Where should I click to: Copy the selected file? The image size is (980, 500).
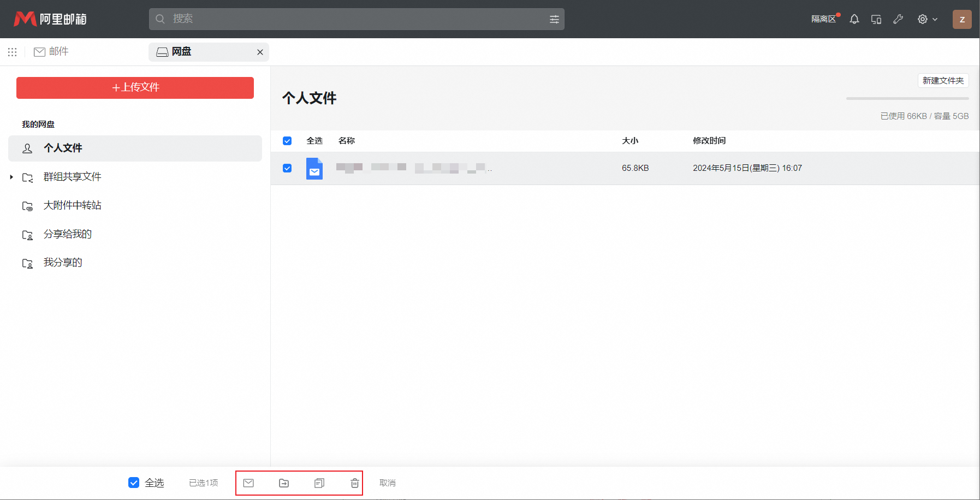click(x=319, y=483)
